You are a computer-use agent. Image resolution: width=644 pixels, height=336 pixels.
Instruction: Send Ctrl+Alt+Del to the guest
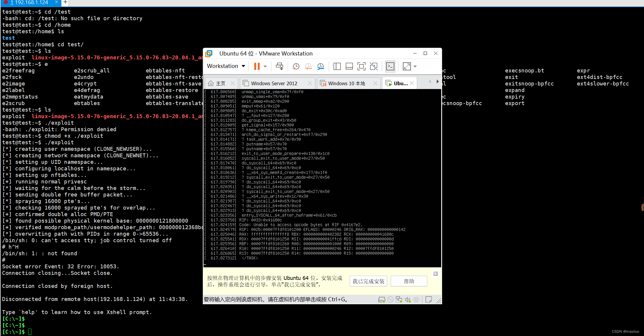[279, 66]
